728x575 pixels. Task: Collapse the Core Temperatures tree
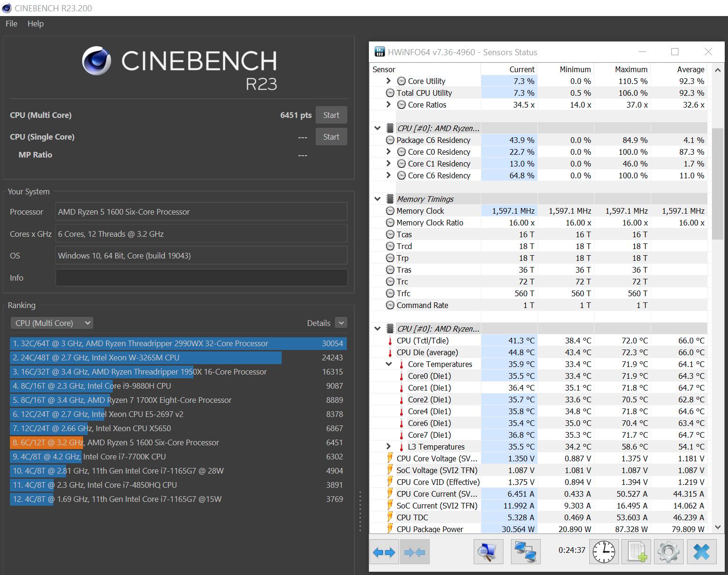[389, 364]
